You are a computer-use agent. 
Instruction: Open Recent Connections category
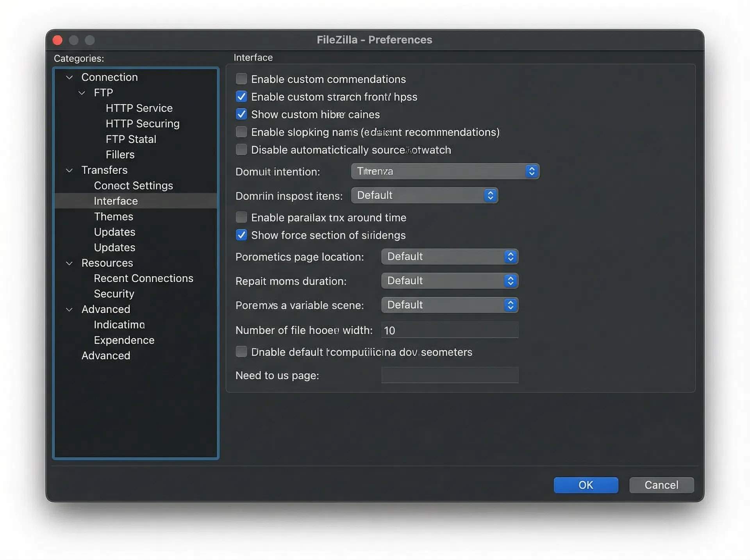[143, 278]
